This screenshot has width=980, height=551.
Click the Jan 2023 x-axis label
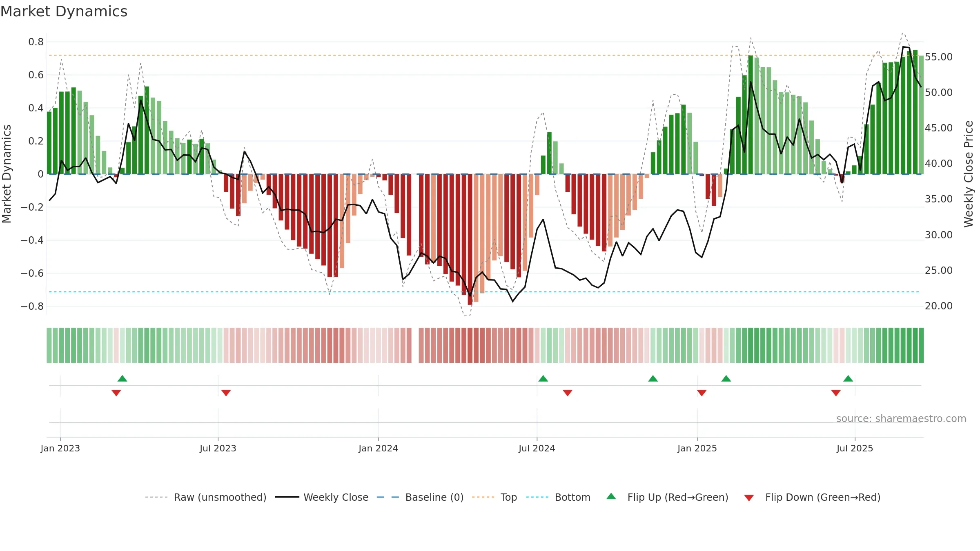point(60,448)
